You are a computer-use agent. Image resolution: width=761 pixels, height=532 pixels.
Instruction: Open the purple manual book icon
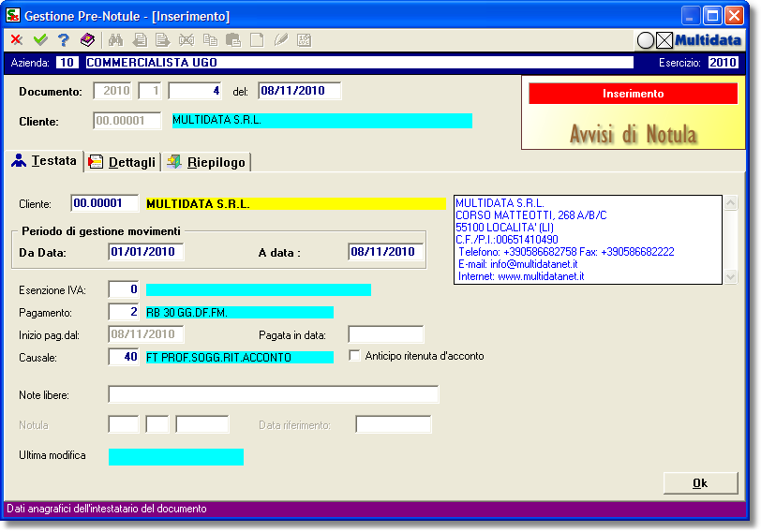(87, 39)
